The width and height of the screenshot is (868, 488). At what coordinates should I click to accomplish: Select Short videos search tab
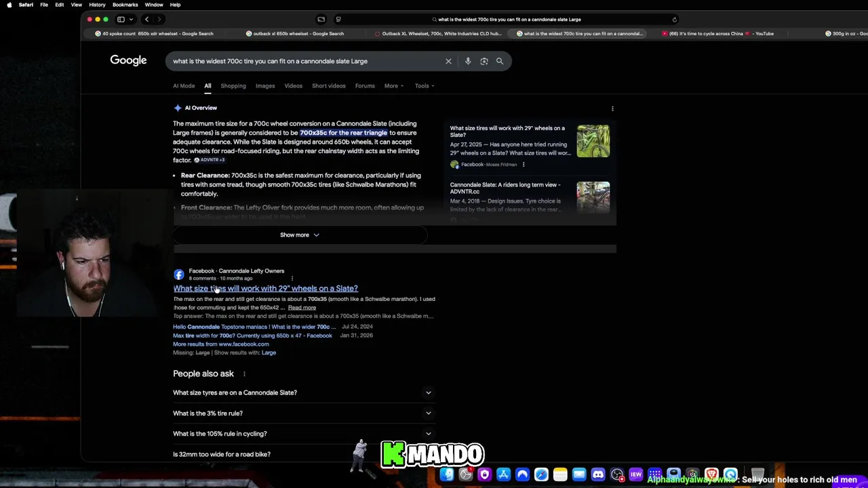pyautogui.click(x=328, y=86)
